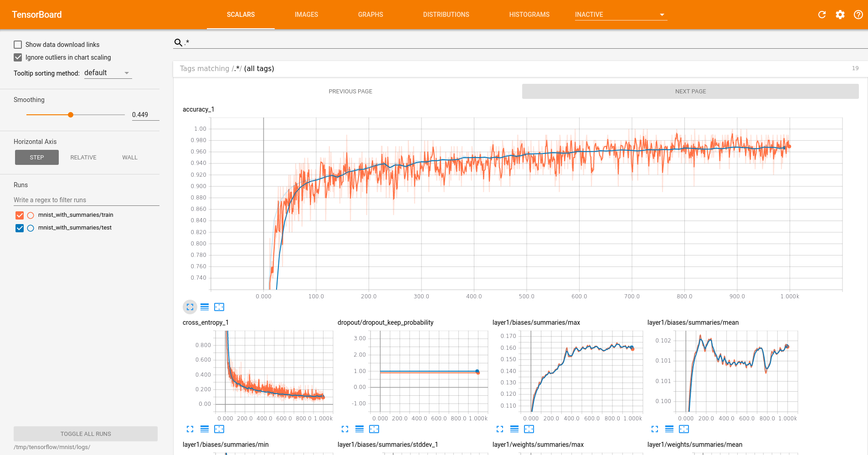Go to NEXT PAGE of charts
This screenshot has width=868, height=455.
690,92
